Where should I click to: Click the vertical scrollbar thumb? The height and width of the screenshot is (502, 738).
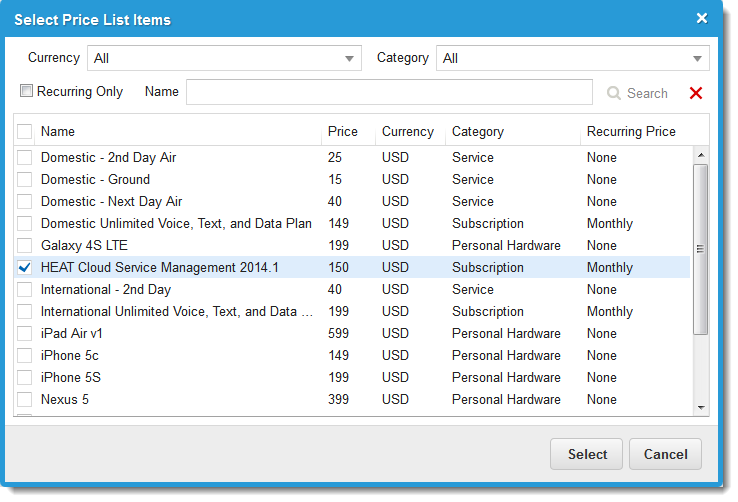pos(700,248)
